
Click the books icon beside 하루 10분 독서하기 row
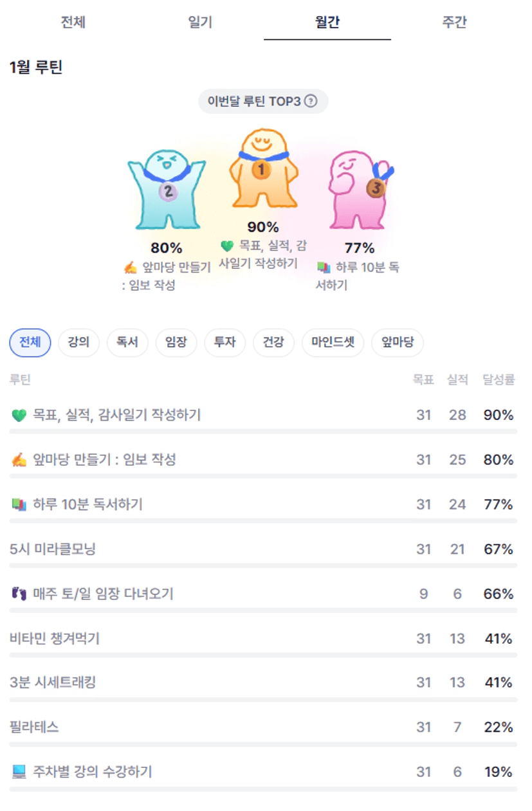[x=19, y=505]
